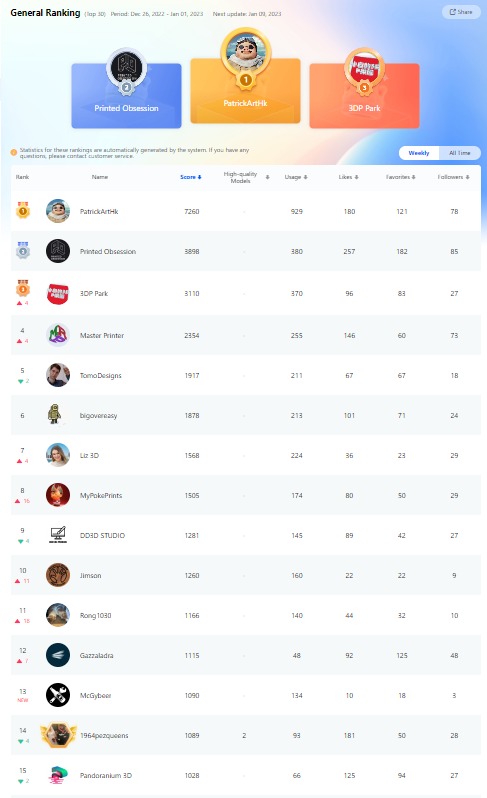
Task: Click the DD3D STUDIO monitor logo
Action: tap(58, 535)
